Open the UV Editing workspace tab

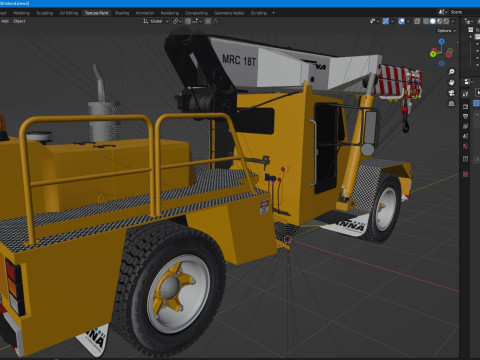[x=69, y=13]
